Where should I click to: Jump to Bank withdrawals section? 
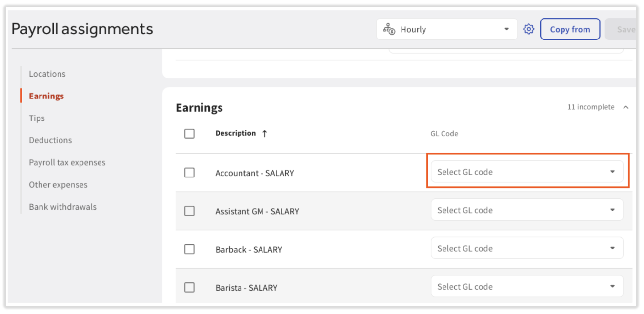pos(62,207)
